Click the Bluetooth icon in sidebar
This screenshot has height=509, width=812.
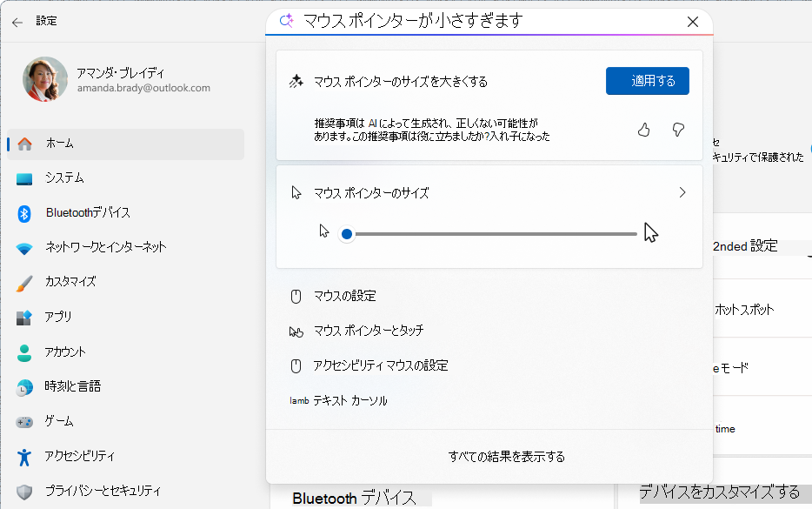(x=24, y=213)
